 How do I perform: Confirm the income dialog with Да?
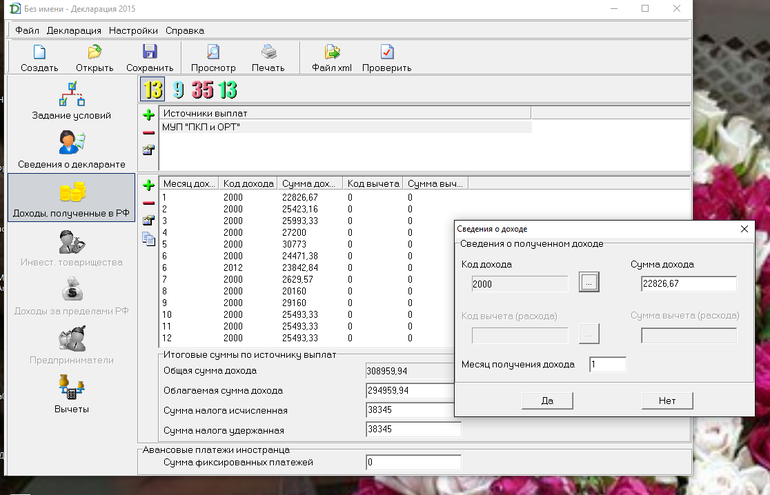click(547, 400)
